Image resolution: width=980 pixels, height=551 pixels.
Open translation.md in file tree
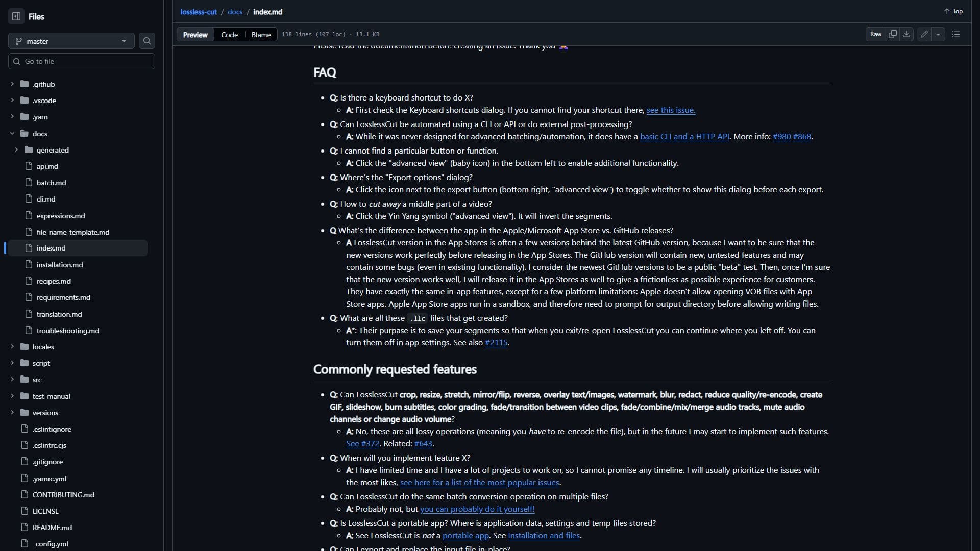(59, 314)
